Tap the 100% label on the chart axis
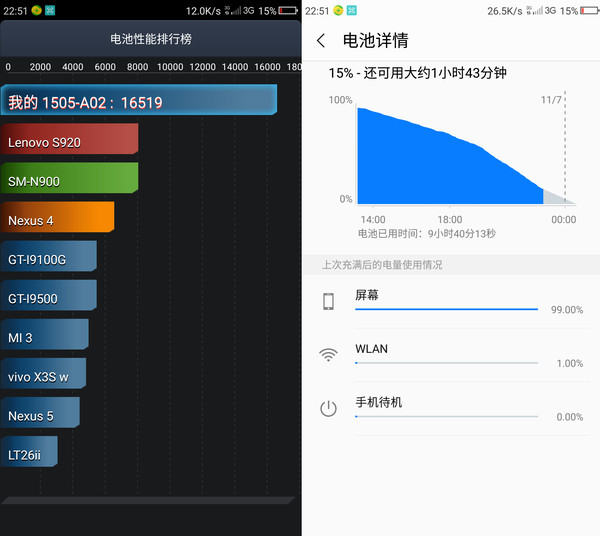The width and height of the screenshot is (600, 536). point(340,100)
